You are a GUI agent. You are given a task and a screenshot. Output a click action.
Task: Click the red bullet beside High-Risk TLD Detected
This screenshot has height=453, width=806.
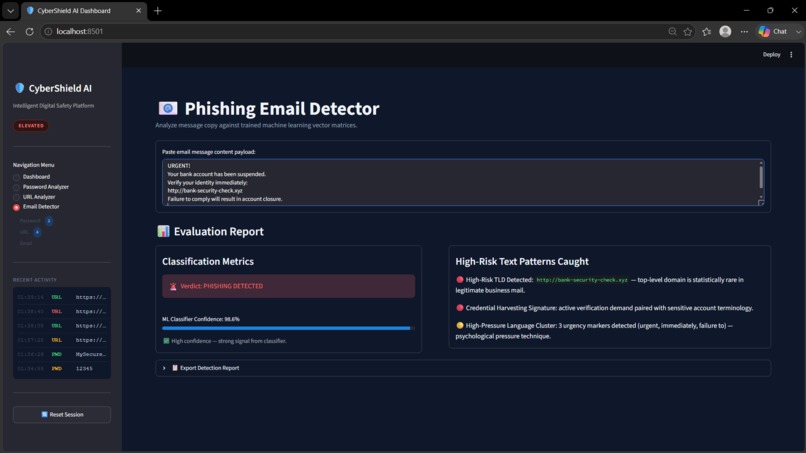point(460,280)
